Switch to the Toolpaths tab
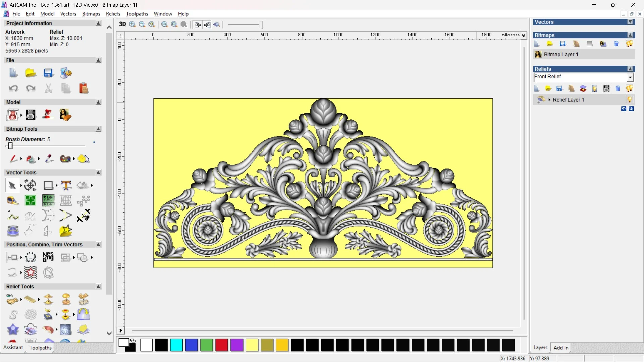 [40, 348]
